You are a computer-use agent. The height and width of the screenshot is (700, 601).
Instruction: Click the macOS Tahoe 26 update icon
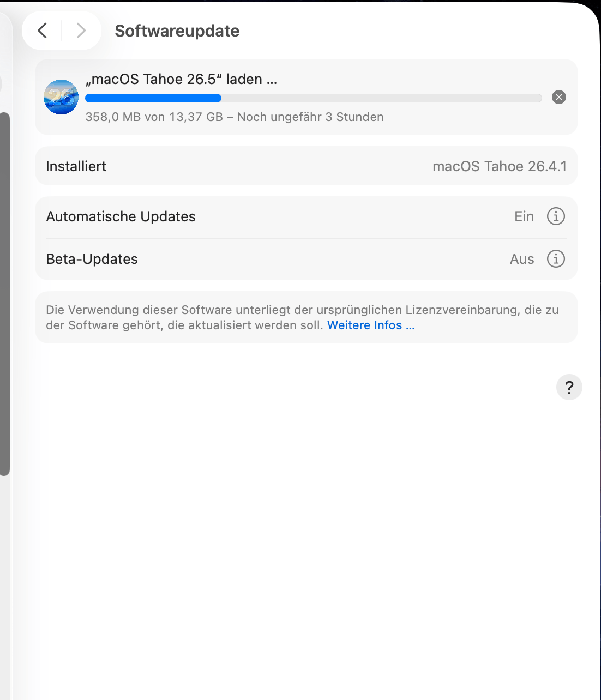pyautogui.click(x=61, y=97)
